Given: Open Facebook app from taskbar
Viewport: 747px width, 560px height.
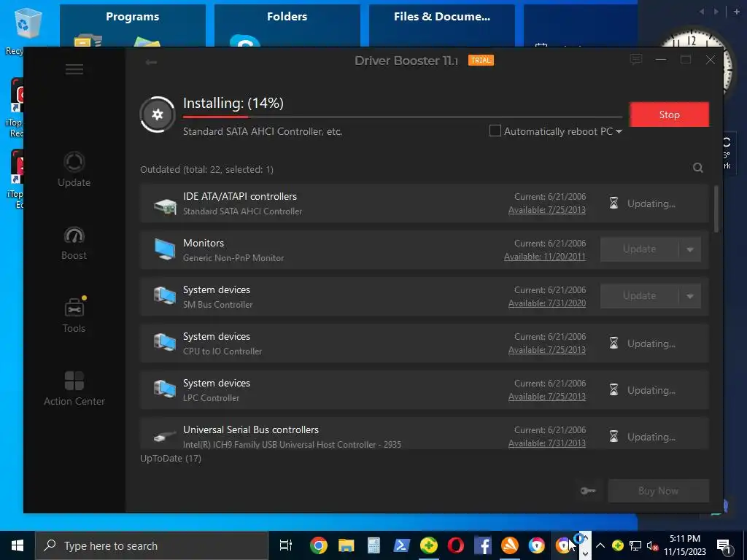Looking at the screenshot, I should 483,545.
